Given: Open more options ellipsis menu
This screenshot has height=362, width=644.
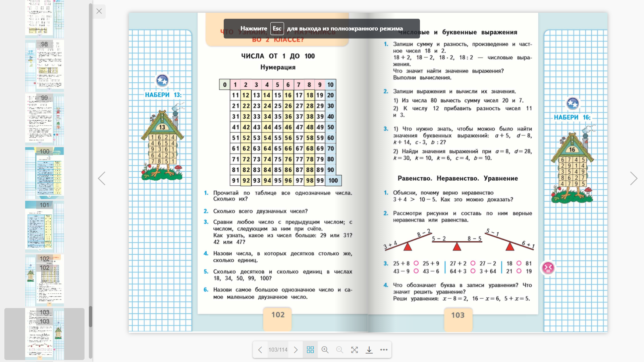Looking at the screenshot, I should click(x=384, y=350).
